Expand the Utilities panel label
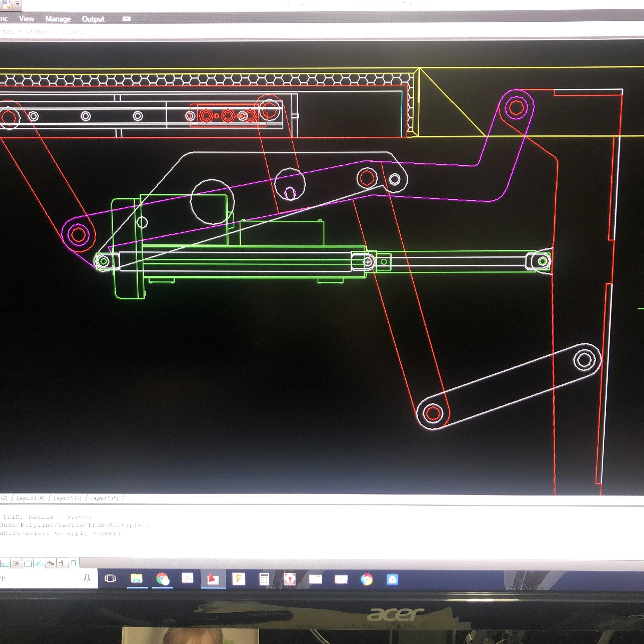Image resolution: width=644 pixels, height=644 pixels. (x=37, y=32)
